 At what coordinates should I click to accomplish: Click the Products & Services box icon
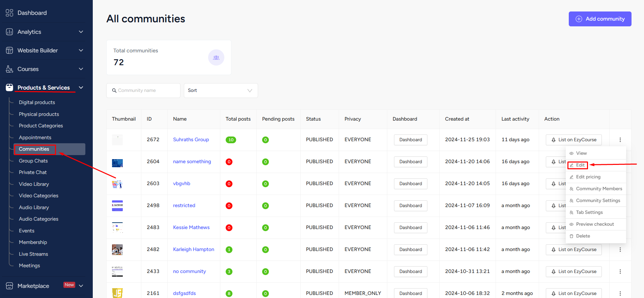(9, 88)
